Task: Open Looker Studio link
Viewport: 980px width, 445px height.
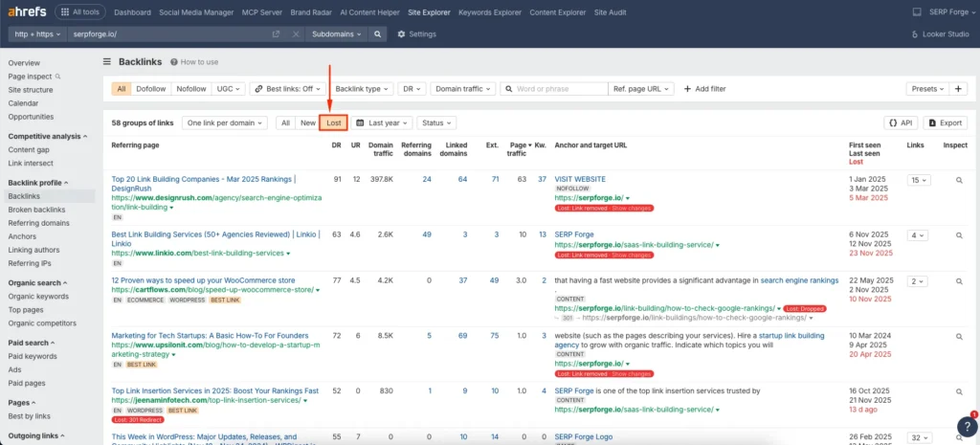Action: coord(941,34)
